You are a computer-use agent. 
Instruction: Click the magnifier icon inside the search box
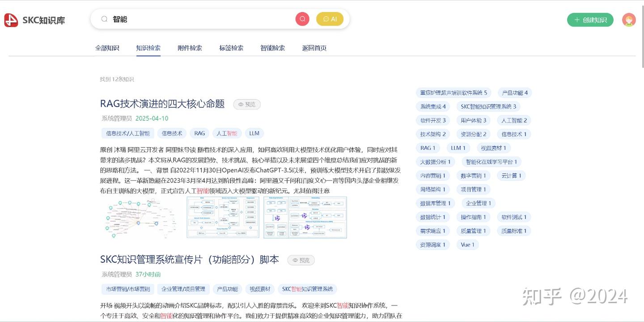(104, 19)
